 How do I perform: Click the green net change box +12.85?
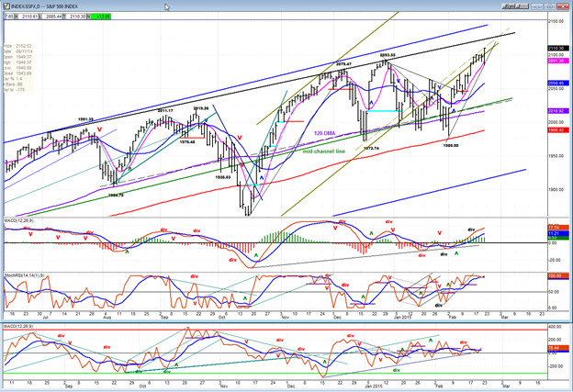100,17
